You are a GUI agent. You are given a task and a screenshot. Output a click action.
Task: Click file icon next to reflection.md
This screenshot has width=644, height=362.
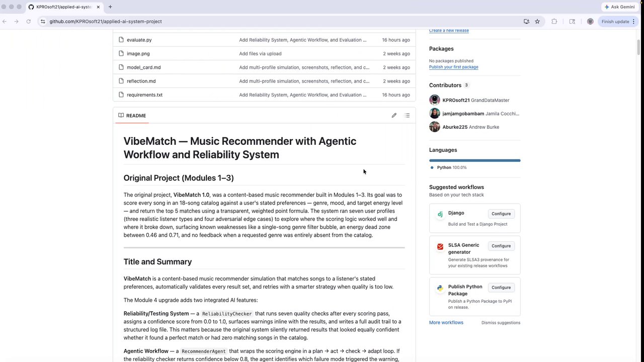[x=121, y=81]
